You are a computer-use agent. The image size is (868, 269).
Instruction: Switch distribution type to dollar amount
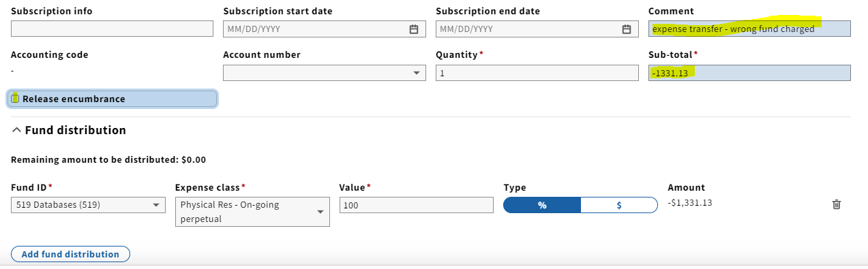pyautogui.click(x=619, y=205)
